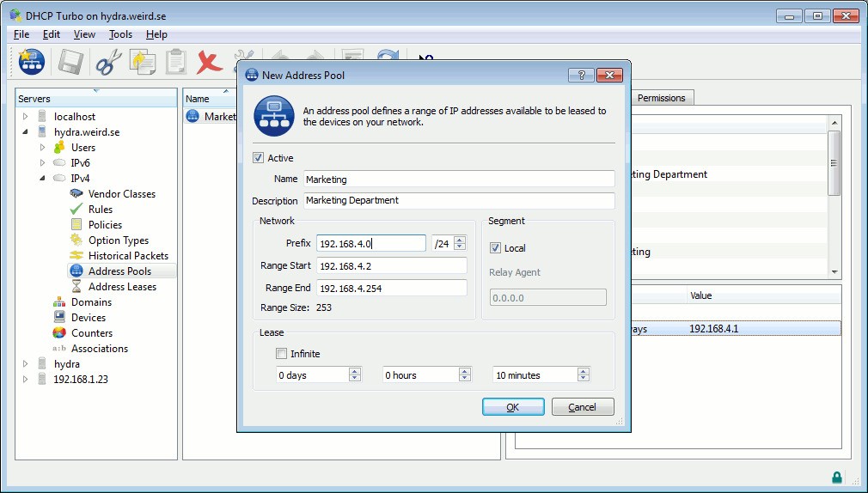Image resolution: width=868 pixels, height=493 pixels.
Task: Cancel the New Address Pool dialog
Action: coord(583,407)
